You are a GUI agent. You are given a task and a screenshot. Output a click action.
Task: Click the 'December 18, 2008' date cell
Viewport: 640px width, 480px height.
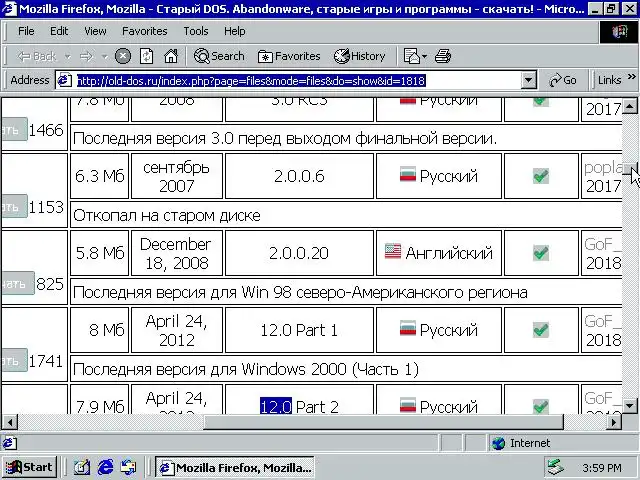click(x=176, y=253)
